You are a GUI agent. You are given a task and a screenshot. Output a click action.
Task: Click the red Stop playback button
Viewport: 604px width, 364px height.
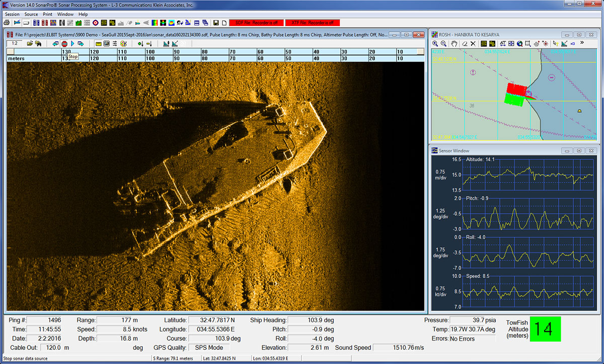[x=64, y=44]
